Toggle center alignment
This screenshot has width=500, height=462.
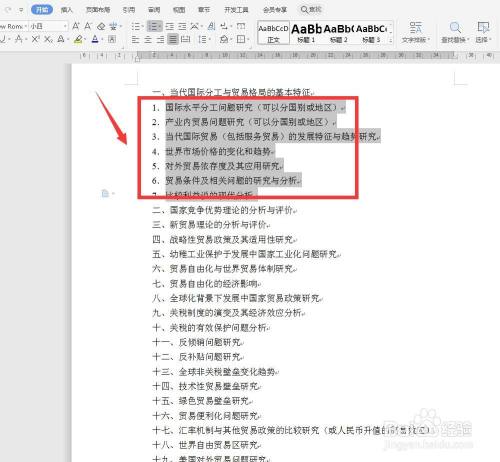click(148, 40)
